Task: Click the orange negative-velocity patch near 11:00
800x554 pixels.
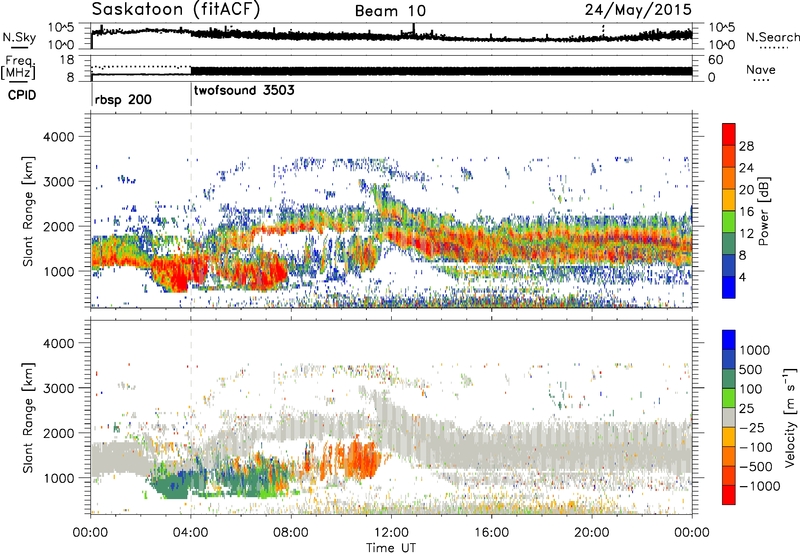Action: click(363, 458)
